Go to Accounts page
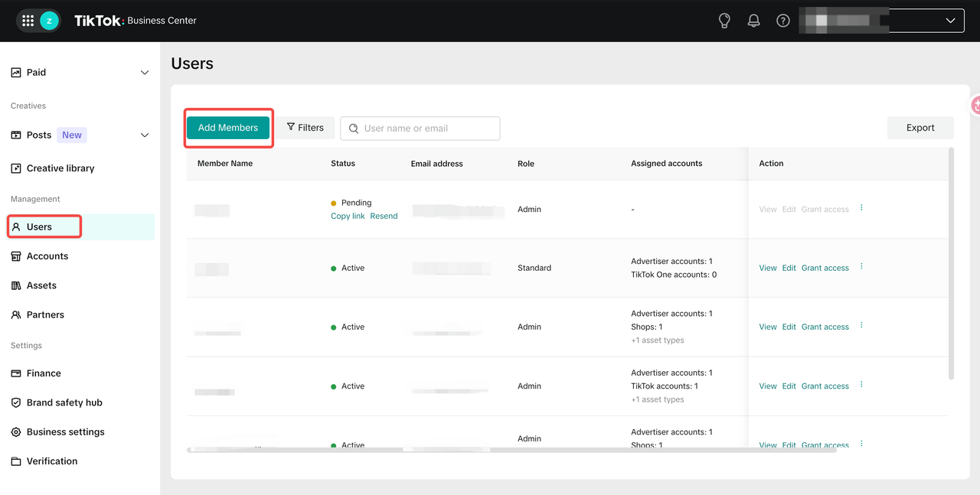980x495 pixels. coord(47,256)
